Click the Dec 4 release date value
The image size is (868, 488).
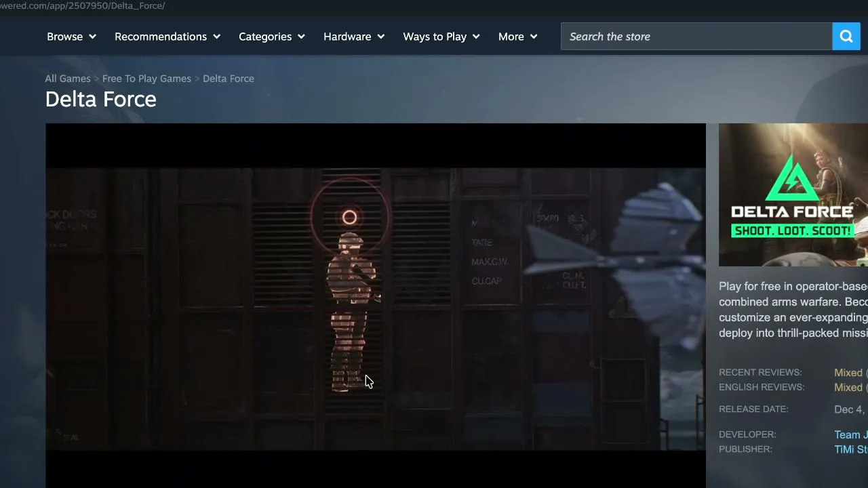pos(851,409)
